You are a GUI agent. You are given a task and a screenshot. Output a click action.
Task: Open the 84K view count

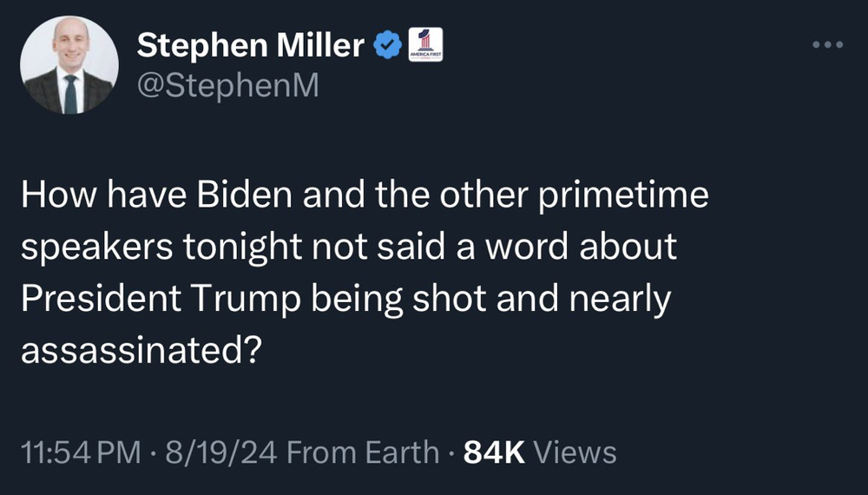pyautogui.click(x=495, y=452)
